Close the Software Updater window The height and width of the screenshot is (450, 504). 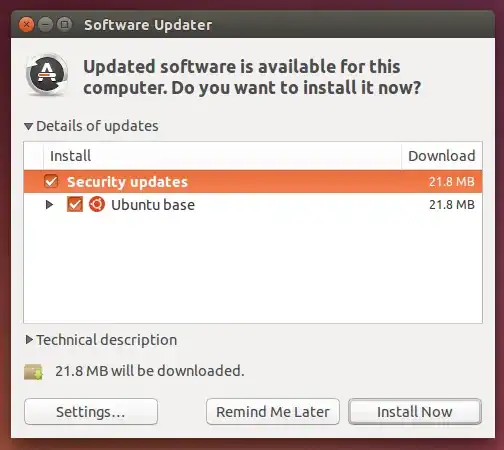pos(26,25)
